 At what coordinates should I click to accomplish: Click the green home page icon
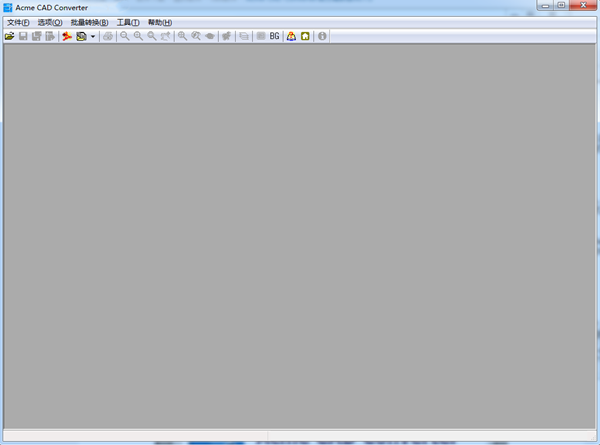[305, 36]
